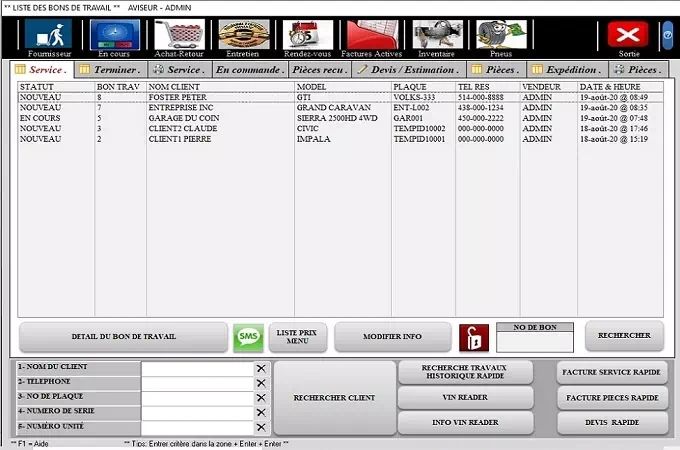Click the En cours toolbar icon
The image size is (680, 450).
tap(114, 37)
